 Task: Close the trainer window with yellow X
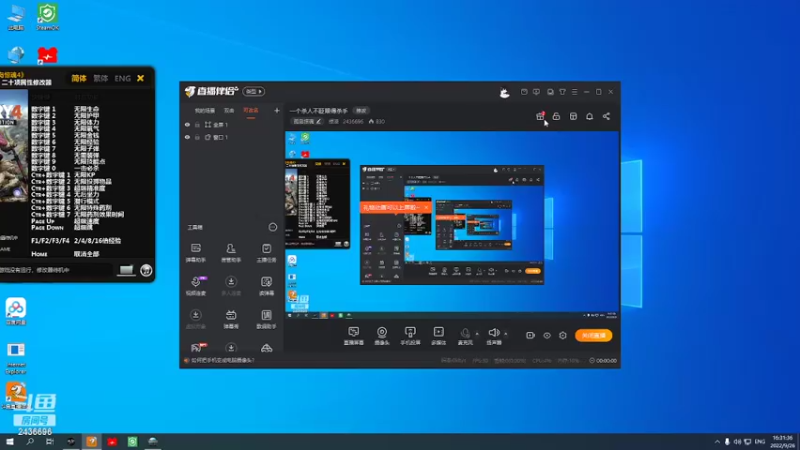click(141, 78)
